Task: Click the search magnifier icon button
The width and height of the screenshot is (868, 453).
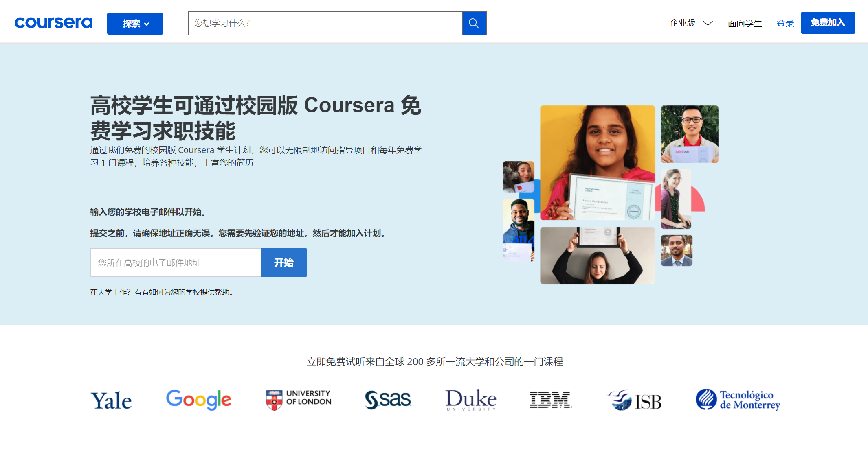Action: coord(474,23)
